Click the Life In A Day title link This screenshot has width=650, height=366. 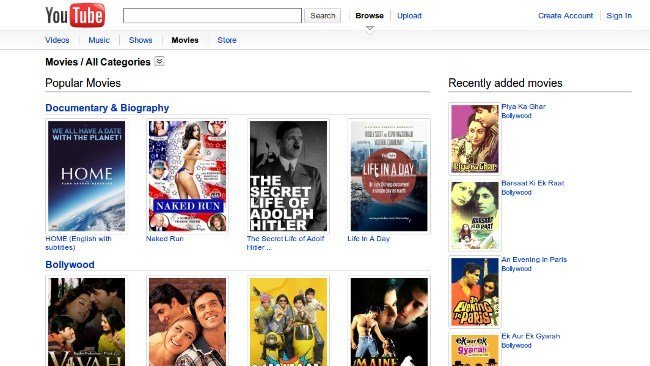coord(369,239)
